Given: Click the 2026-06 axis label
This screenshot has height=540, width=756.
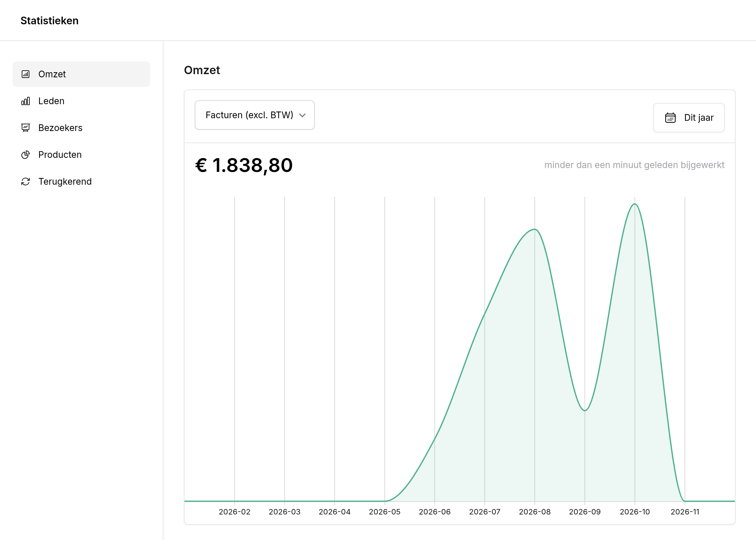Looking at the screenshot, I should (x=435, y=512).
